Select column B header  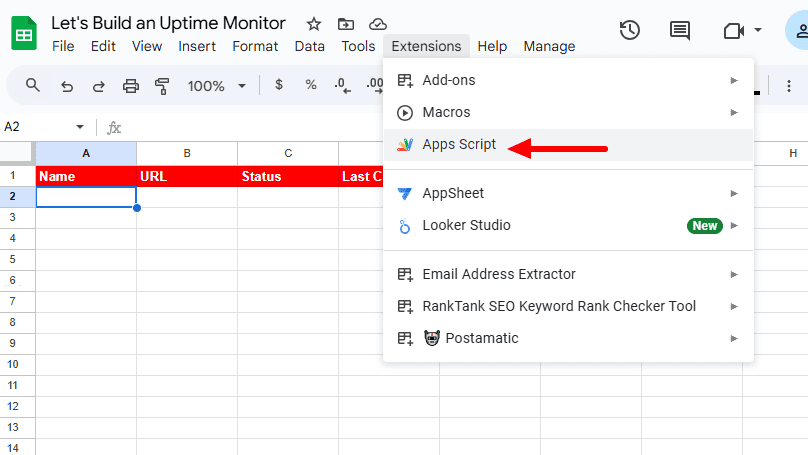(187, 153)
